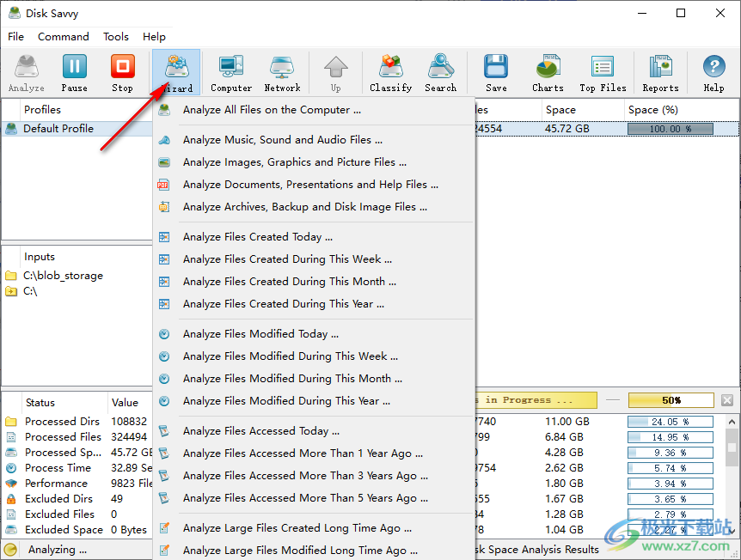Image resolution: width=741 pixels, height=560 pixels.
Task: Click the scroll up arrow of results list
Action: tap(732, 421)
